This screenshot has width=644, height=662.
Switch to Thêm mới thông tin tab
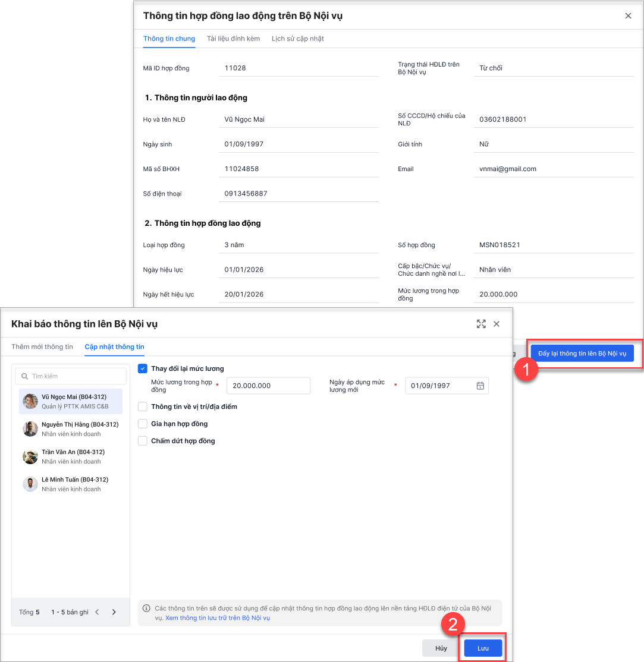click(x=42, y=346)
